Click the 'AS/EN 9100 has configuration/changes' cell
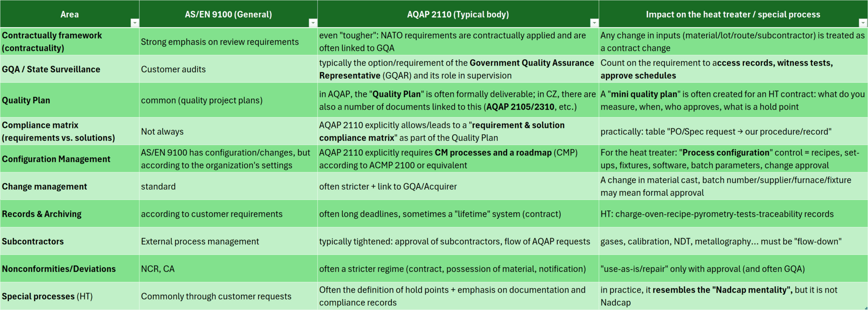Image resolution: width=868 pixels, height=310 pixels. [x=228, y=159]
